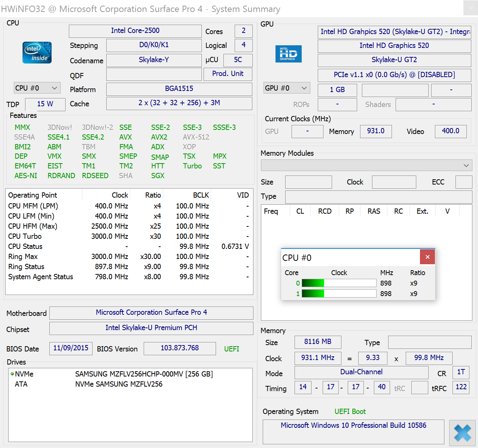Click the µCU value 5C
The width and height of the screenshot is (478, 448).
238,60
